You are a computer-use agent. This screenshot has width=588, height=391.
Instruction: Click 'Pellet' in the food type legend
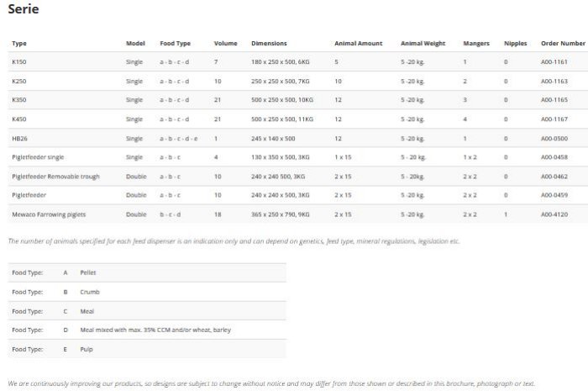click(x=88, y=273)
